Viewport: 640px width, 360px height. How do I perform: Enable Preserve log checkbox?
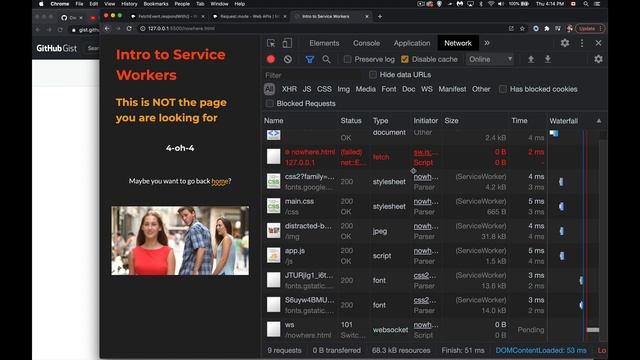point(347,59)
